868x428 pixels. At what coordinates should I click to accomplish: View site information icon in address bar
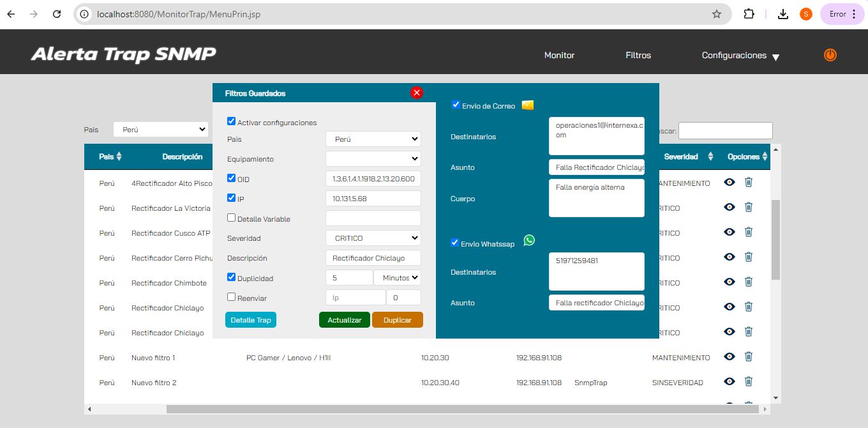tap(84, 14)
